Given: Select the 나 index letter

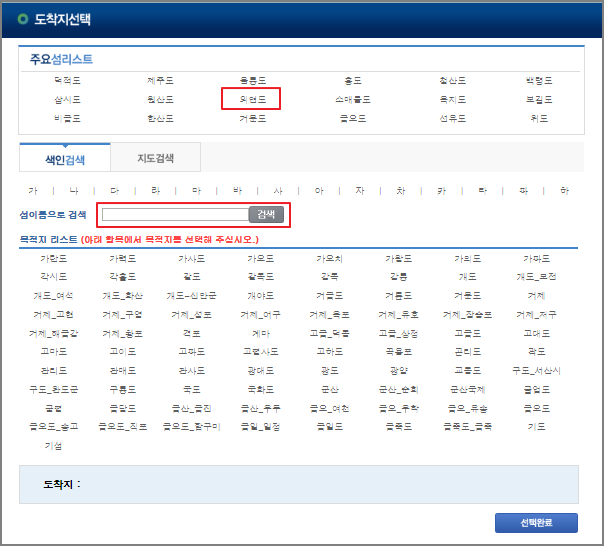Looking at the screenshot, I should click(x=74, y=190).
